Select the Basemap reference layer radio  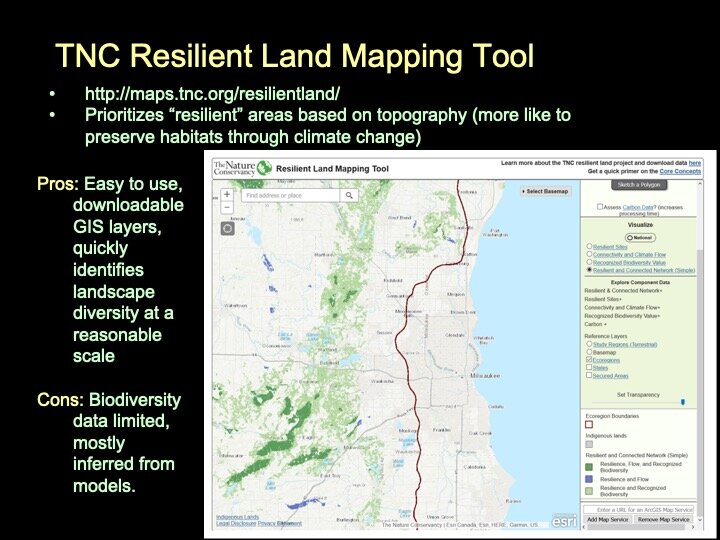tap(589, 352)
